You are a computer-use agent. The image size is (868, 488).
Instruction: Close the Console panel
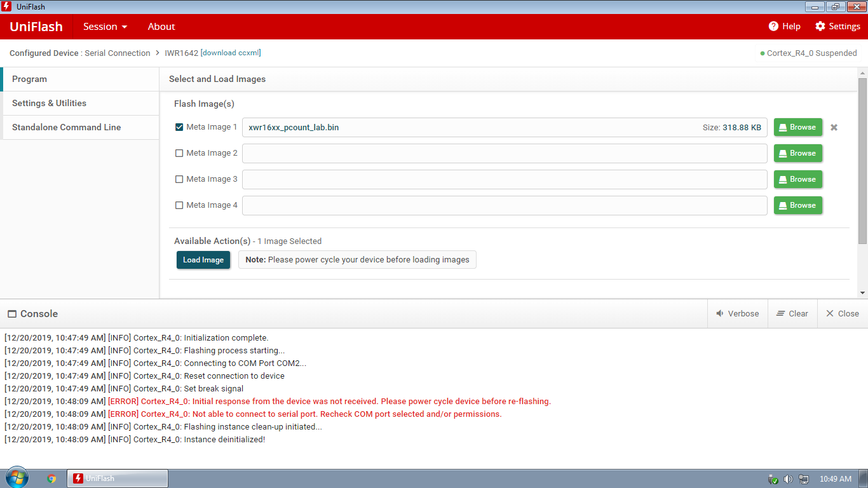(843, 313)
